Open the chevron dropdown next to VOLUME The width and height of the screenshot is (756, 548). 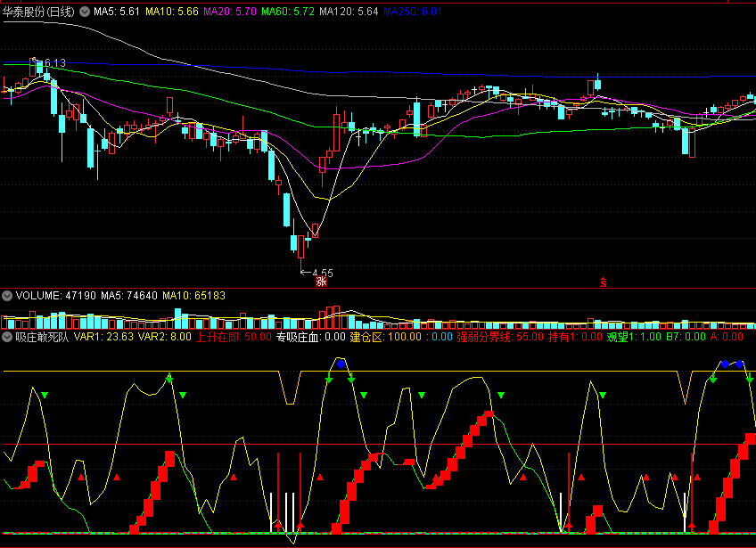pos(7,296)
